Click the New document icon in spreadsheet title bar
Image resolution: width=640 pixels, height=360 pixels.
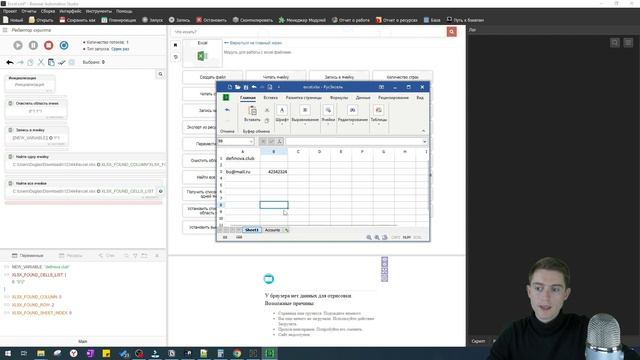(x=230, y=87)
